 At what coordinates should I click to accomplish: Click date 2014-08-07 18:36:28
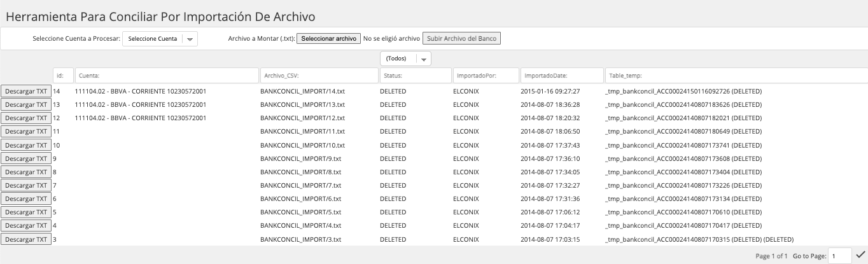point(550,105)
